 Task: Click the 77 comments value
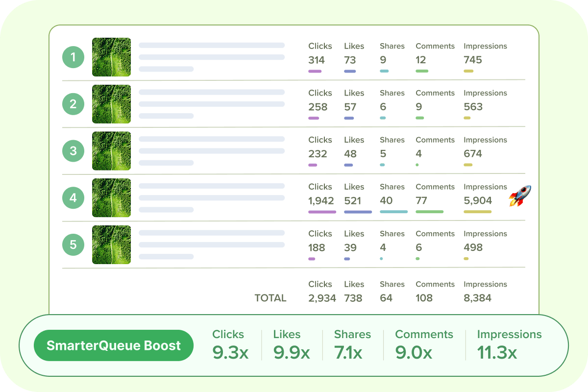point(421,201)
